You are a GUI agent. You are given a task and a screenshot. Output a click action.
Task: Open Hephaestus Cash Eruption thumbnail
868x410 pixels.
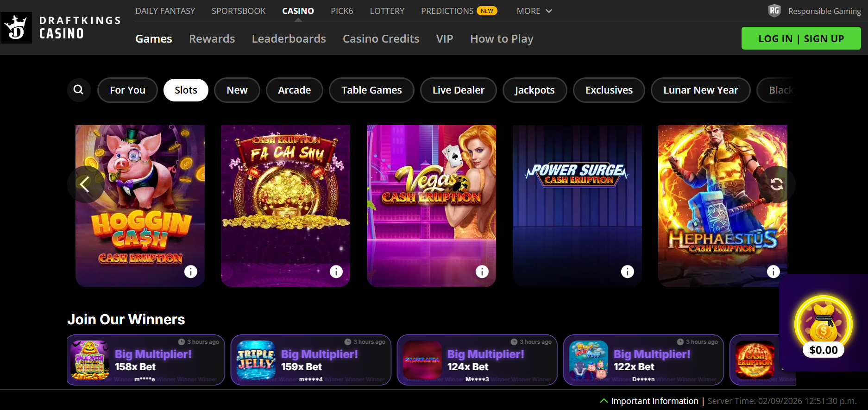tap(723, 206)
